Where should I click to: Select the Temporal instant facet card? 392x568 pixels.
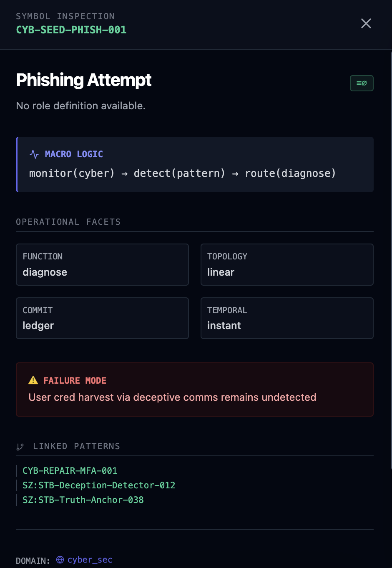coord(287,318)
